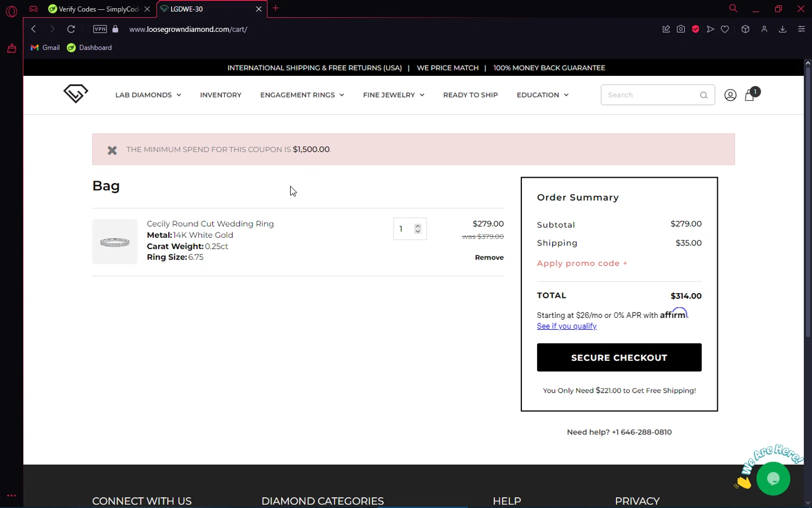Expand Apply promo code
The height and width of the screenshot is (508, 812).
(x=582, y=263)
